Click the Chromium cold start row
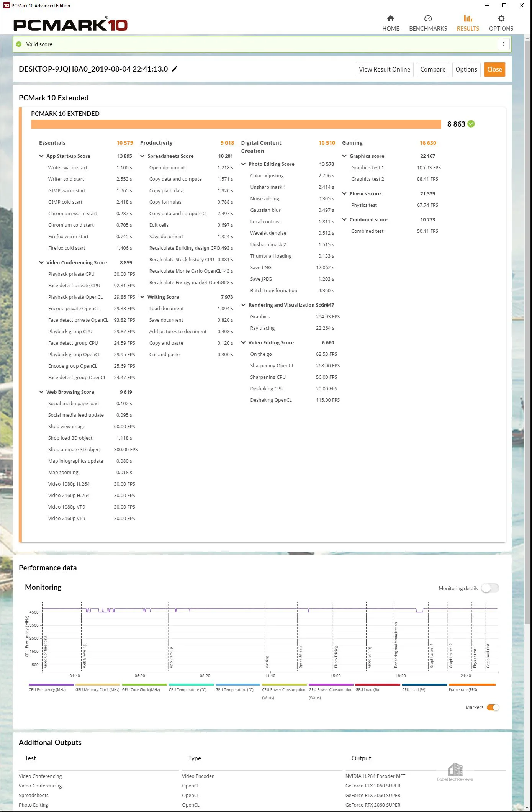Image resolution: width=532 pixels, height=812 pixels. coord(90,225)
